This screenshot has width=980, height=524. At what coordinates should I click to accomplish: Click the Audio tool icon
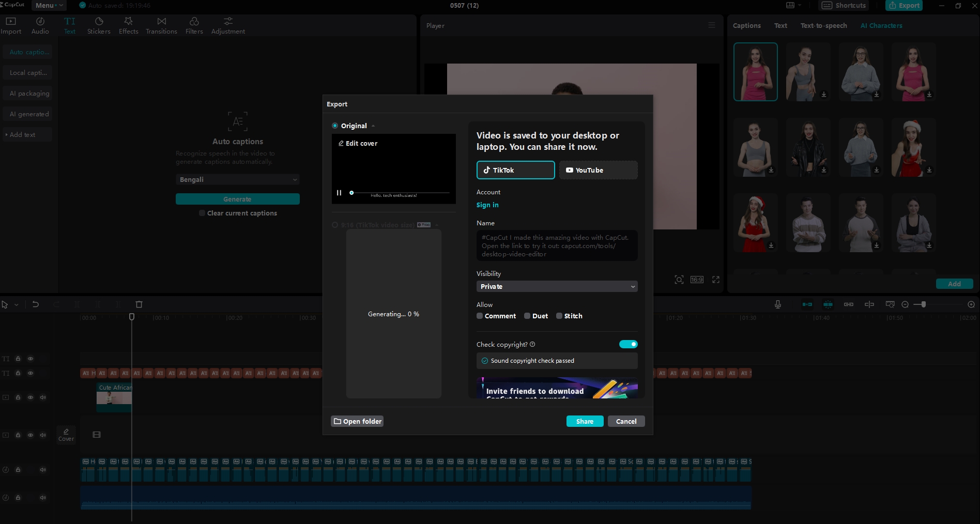click(x=40, y=25)
